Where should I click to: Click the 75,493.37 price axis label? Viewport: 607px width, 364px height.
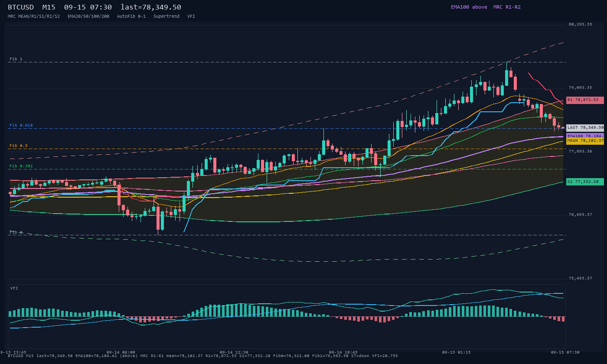coord(580,278)
